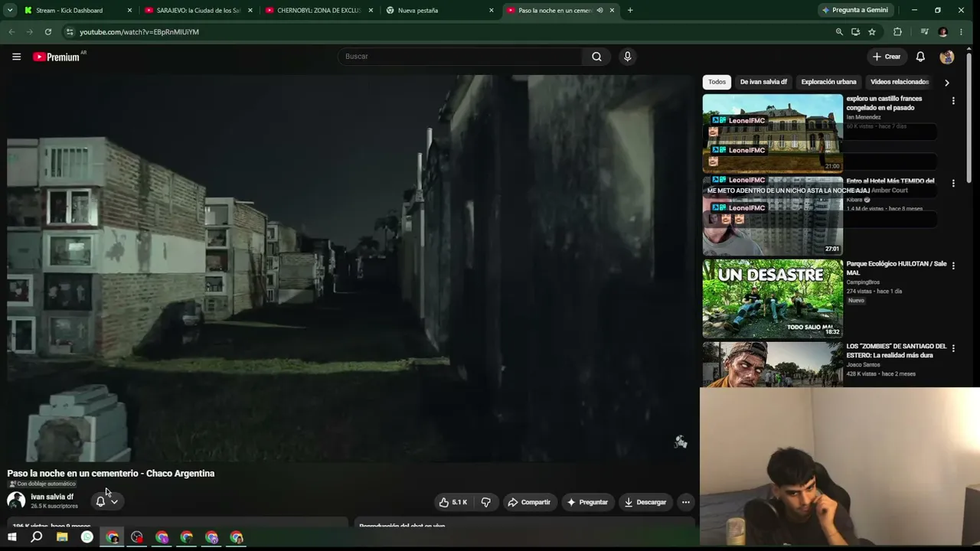Mute the tab playing audio
980x551 pixels.
(x=599, y=11)
